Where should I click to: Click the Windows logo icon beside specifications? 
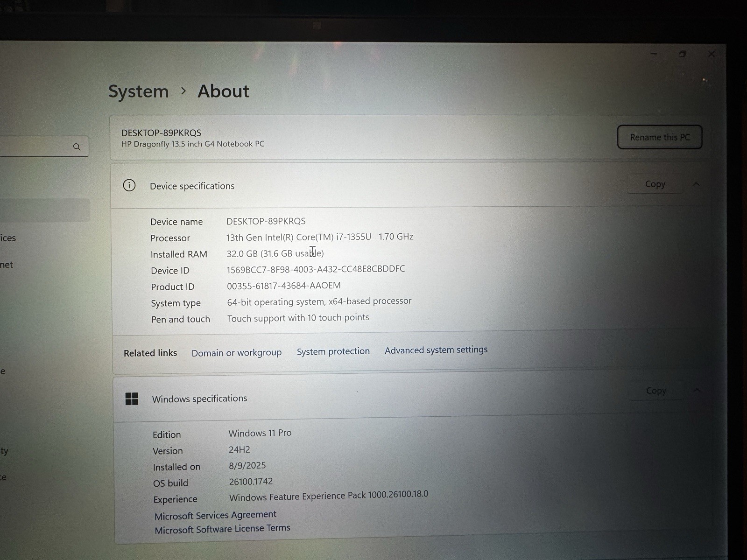tap(132, 399)
